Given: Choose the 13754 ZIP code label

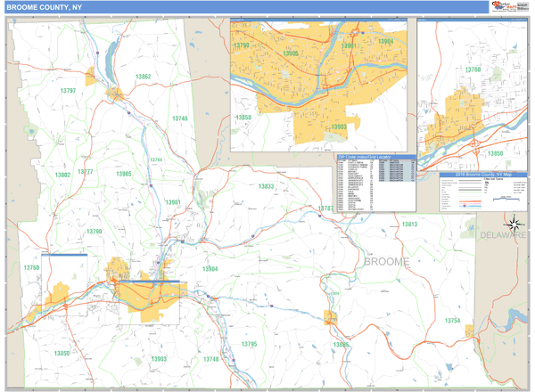Looking at the screenshot, I should pos(454,320).
